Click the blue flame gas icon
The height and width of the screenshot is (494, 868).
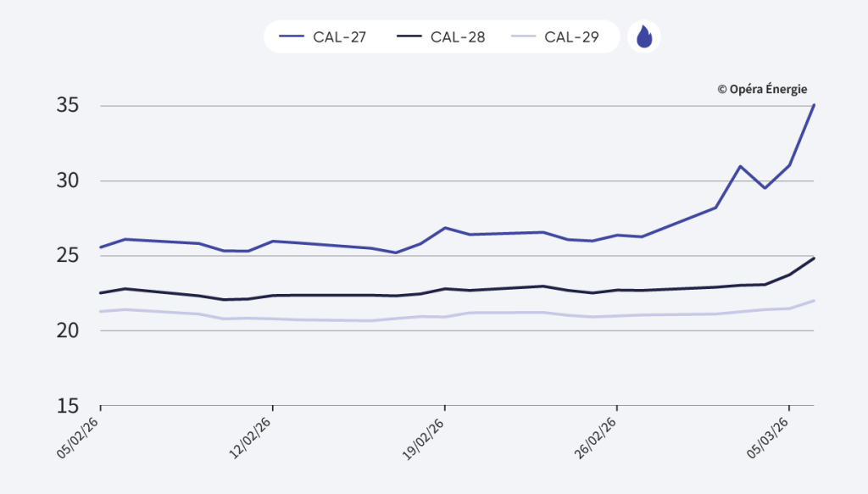point(644,37)
